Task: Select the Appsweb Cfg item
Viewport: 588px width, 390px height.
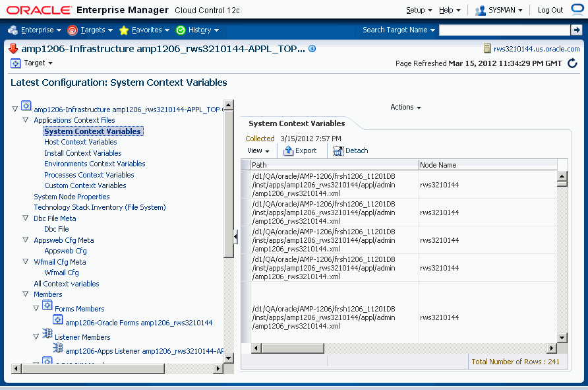Action: (x=66, y=251)
